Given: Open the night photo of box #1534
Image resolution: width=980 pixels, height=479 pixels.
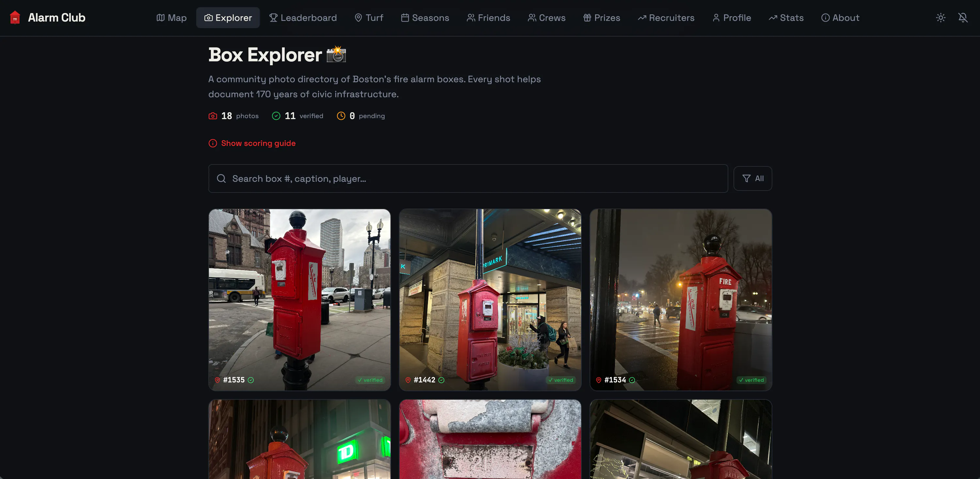Looking at the screenshot, I should [x=681, y=300].
